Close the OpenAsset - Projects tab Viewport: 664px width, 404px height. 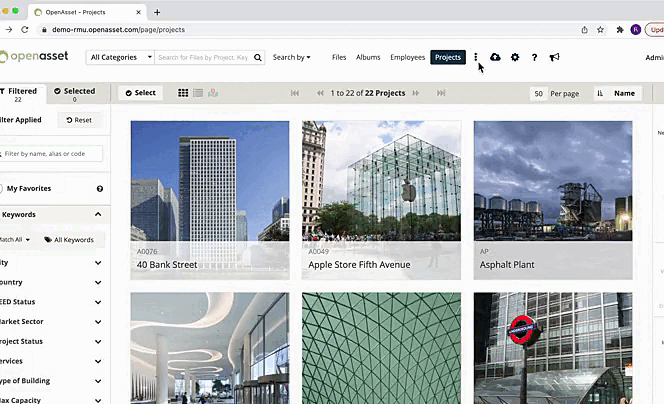(138, 12)
